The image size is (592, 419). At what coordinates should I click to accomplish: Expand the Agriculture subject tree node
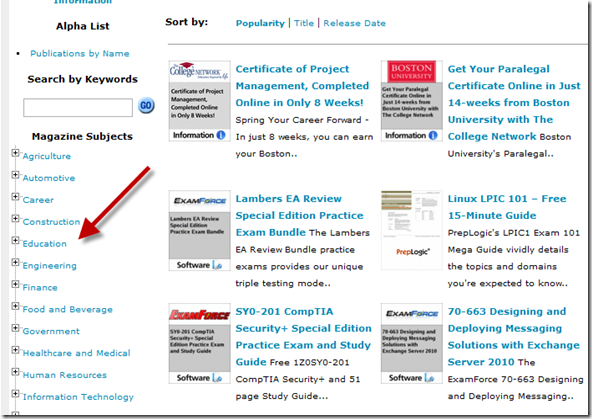(15, 153)
